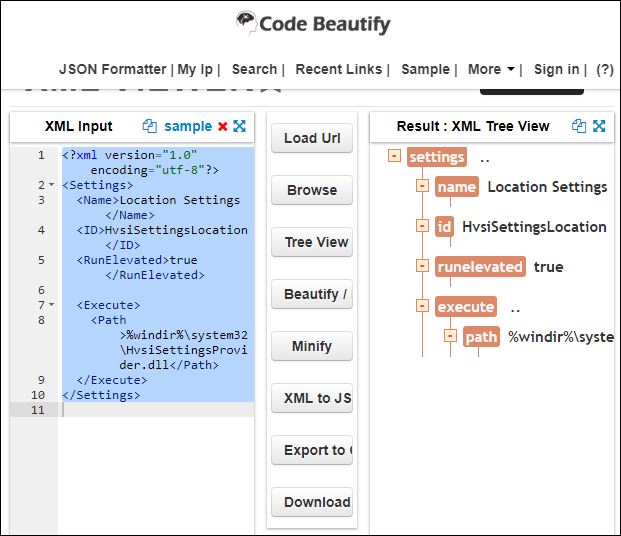Open JSON Formatter from the nav bar
The image size is (621, 536).
(x=112, y=69)
